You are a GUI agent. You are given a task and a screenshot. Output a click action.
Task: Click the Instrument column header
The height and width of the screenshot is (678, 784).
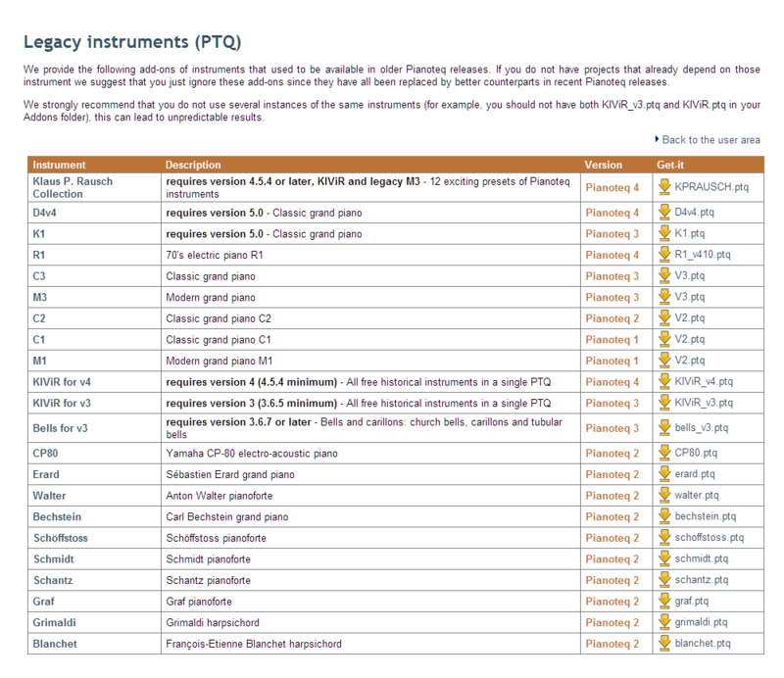59,165
